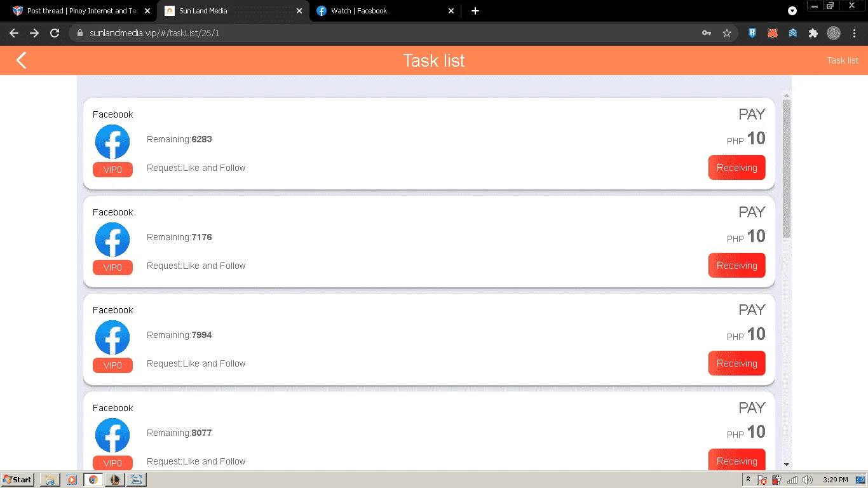The width and height of the screenshot is (868, 488).
Task: Open the Windows Start button
Action: tap(18, 480)
